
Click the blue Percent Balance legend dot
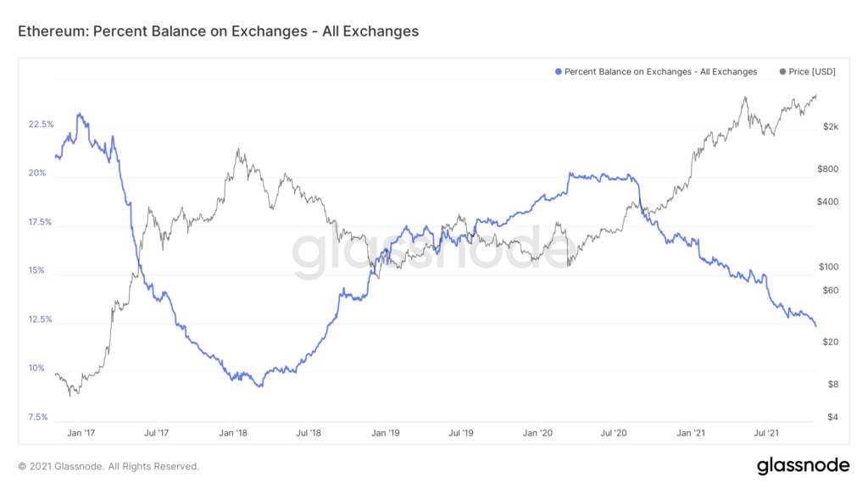pos(559,72)
